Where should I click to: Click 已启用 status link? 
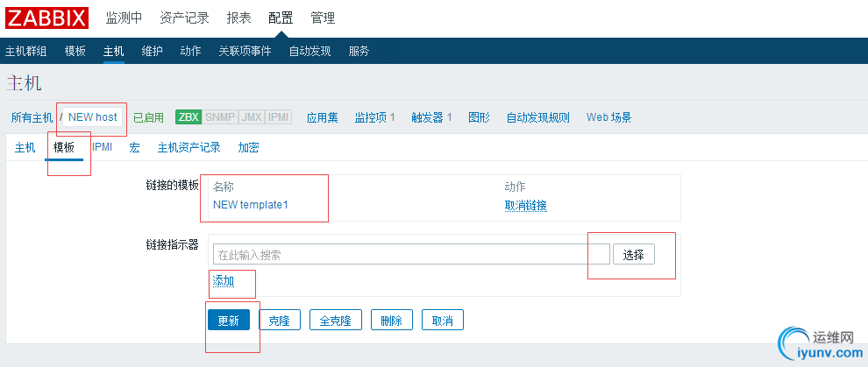(148, 117)
